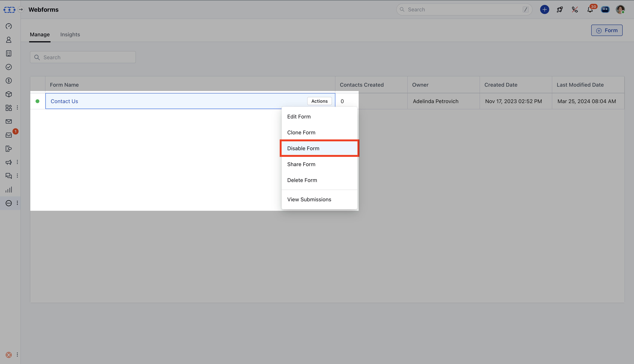
Task: Switch to the Insights tab
Action: (70, 34)
